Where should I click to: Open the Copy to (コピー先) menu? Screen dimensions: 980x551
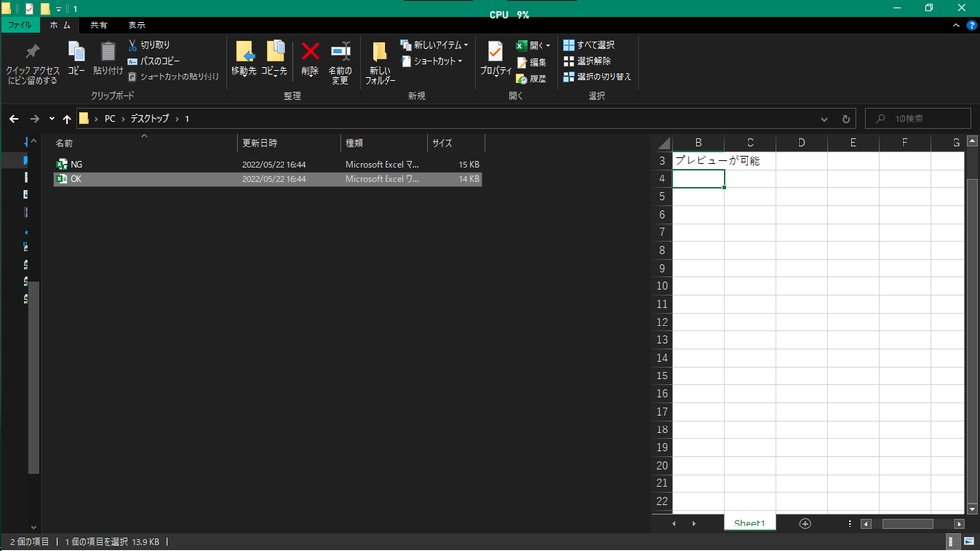click(275, 60)
